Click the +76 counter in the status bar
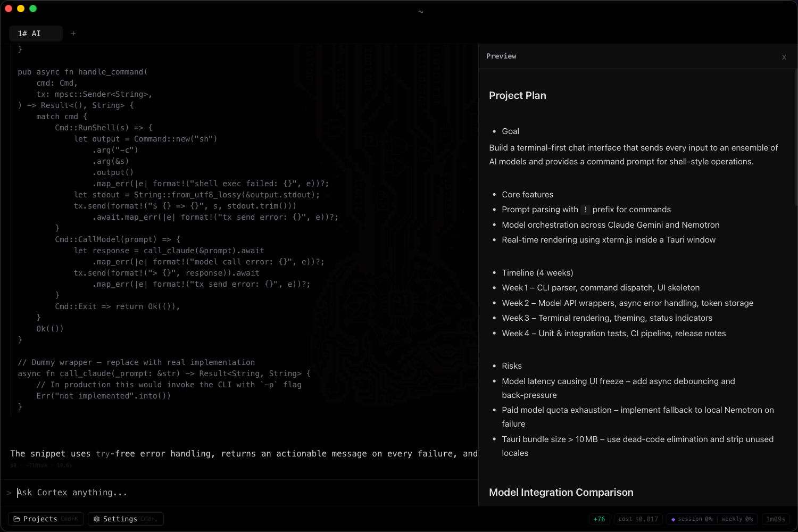 tap(599, 519)
